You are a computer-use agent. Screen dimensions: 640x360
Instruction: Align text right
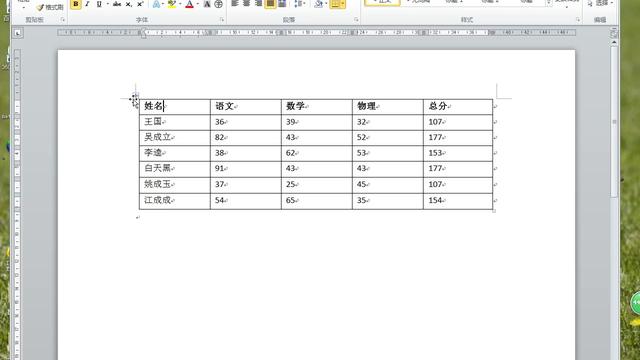(258, 4)
